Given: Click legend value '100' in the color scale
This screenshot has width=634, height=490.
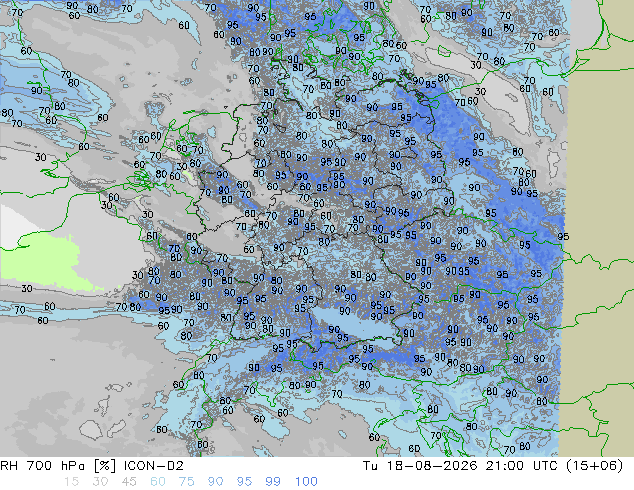Looking at the screenshot, I should 306,482.
